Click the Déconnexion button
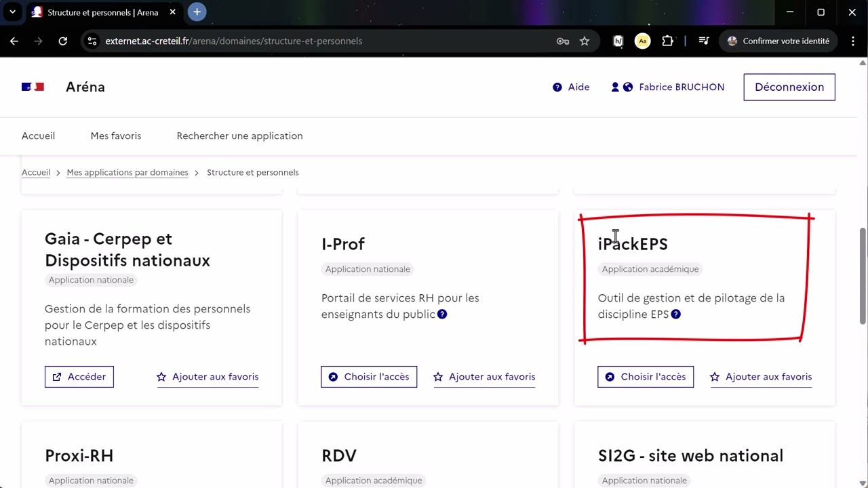Image resolution: width=868 pixels, height=488 pixels. pyautogui.click(x=789, y=87)
